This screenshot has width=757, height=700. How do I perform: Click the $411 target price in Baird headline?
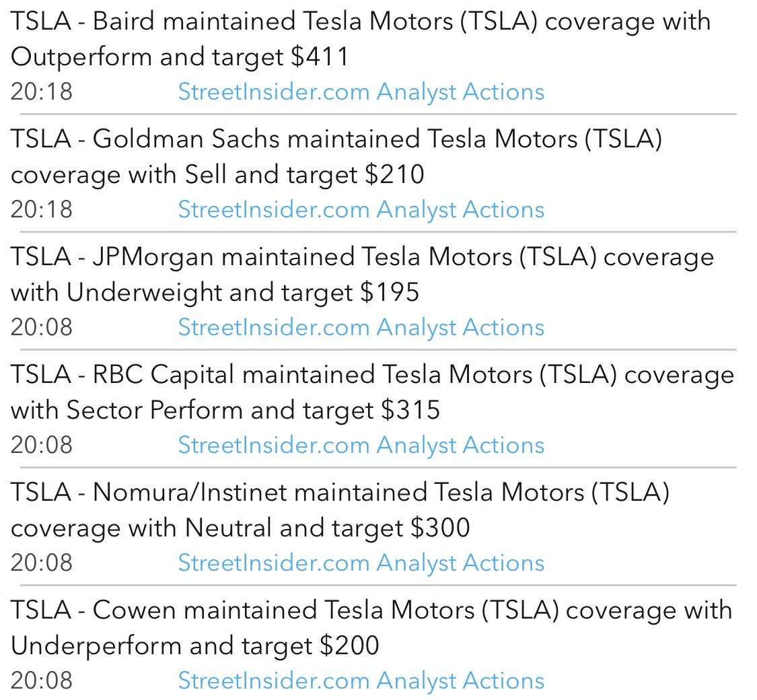pos(320,57)
